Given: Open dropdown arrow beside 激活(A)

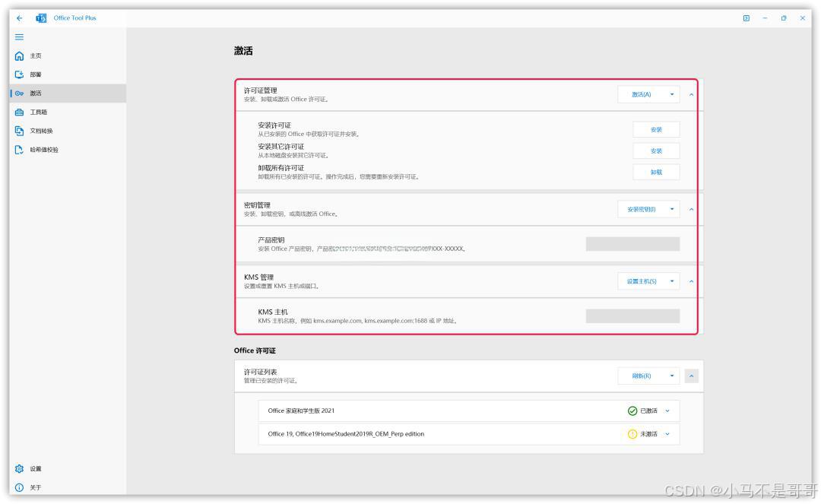Looking at the screenshot, I should (x=672, y=94).
